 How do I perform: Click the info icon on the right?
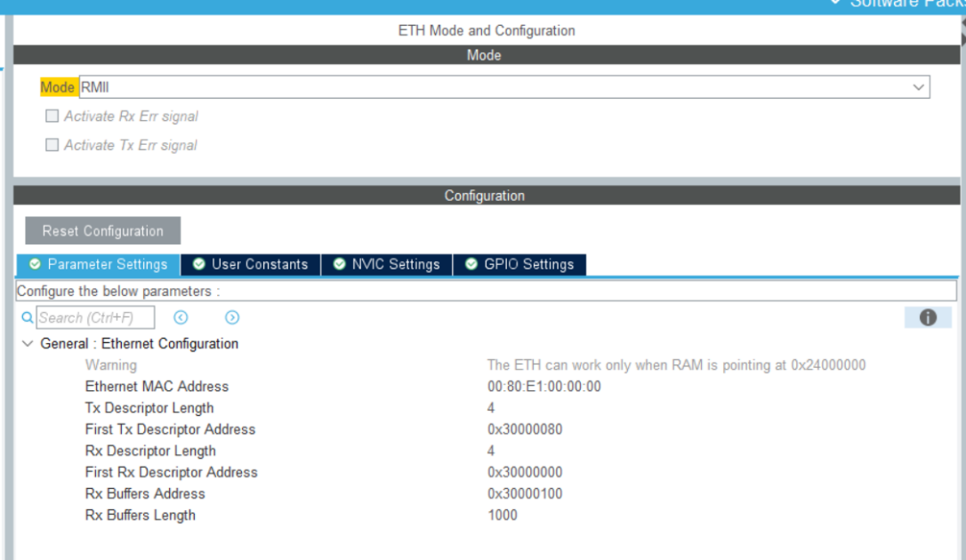pyautogui.click(x=928, y=317)
